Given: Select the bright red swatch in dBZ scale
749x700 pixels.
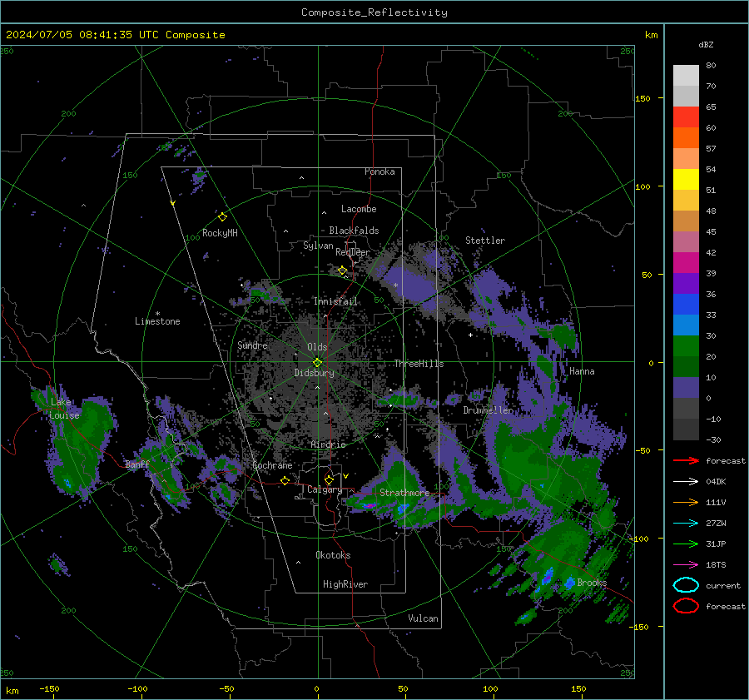Looking at the screenshot, I should coord(686,117).
